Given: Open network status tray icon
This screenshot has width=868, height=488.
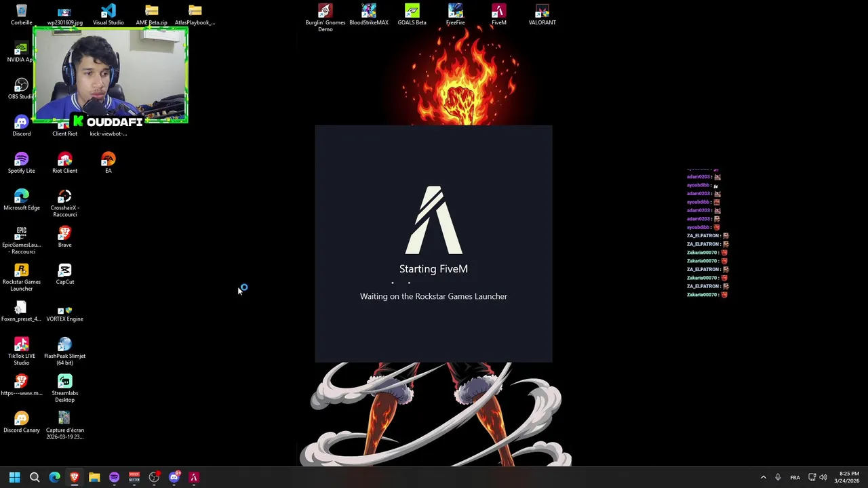Looking at the screenshot, I should pyautogui.click(x=812, y=477).
